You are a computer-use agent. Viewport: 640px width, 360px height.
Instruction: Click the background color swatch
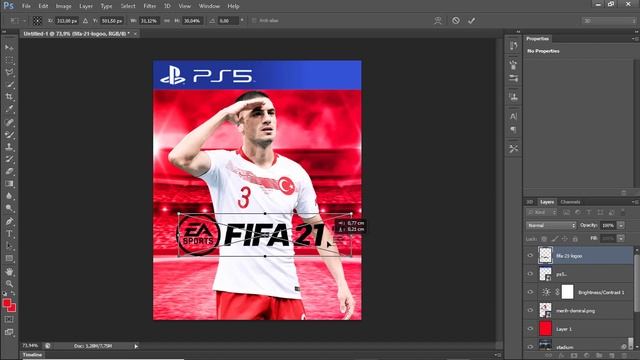click(13, 308)
